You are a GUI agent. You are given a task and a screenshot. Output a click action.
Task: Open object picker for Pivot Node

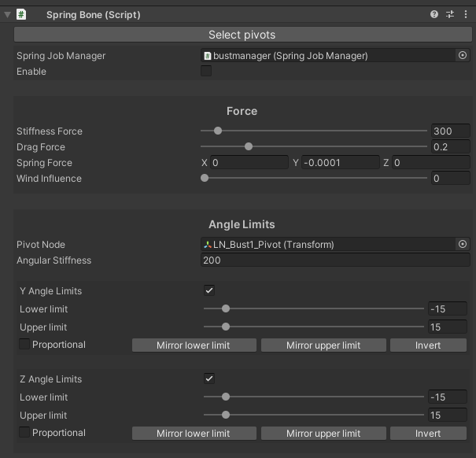(x=463, y=244)
